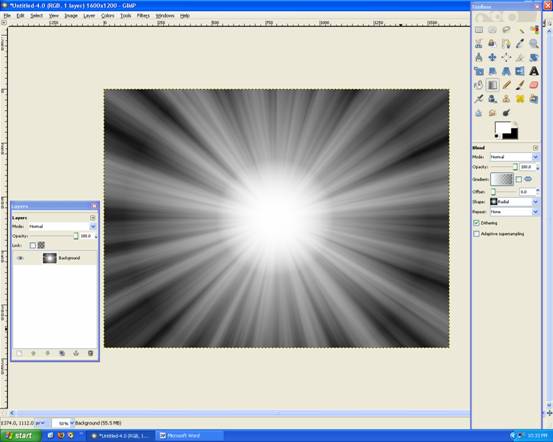
Task: Select the Pencil tool
Action: coord(506,85)
